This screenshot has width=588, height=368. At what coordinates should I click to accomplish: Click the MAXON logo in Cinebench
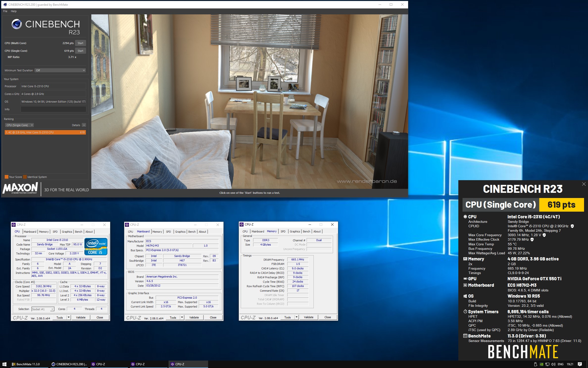click(x=20, y=188)
